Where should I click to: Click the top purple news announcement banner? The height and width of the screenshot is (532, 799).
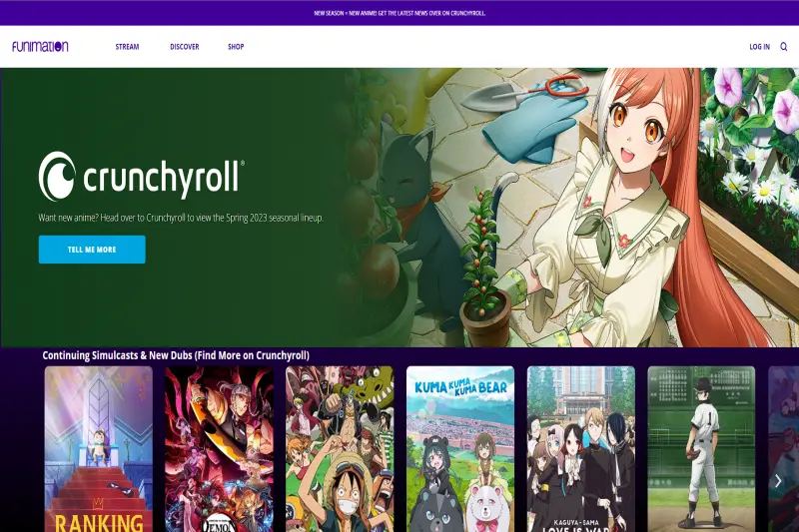coord(399,13)
